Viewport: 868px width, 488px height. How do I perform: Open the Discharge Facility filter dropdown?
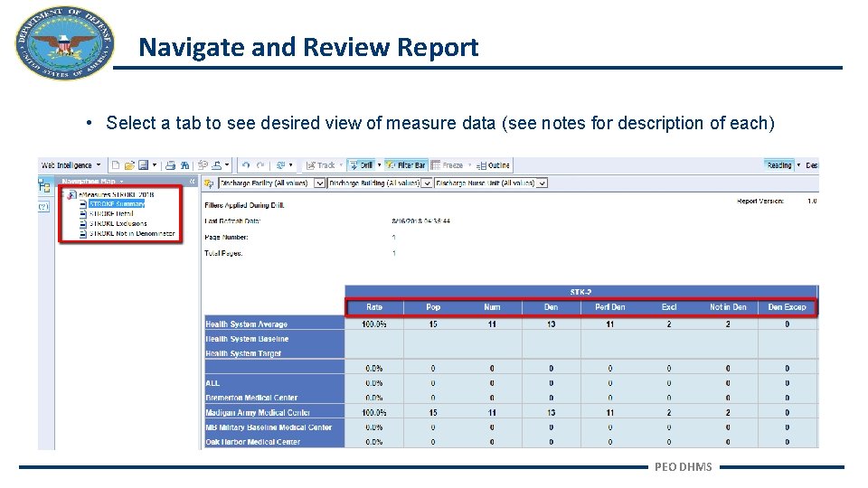tap(319, 183)
